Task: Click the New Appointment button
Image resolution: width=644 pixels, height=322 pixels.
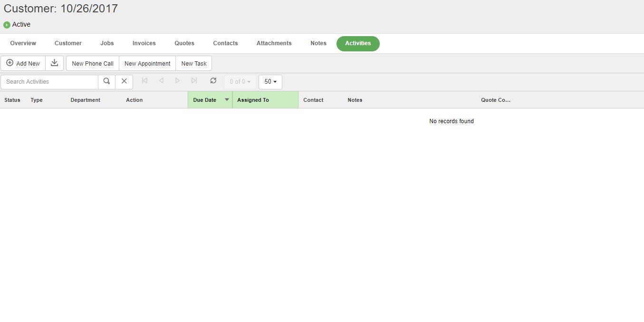Action: (x=147, y=63)
